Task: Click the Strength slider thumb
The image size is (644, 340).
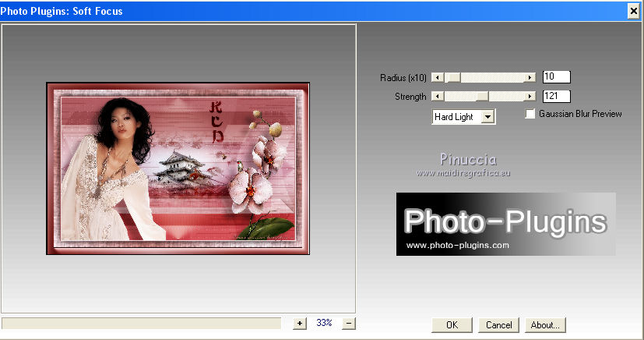Action: click(483, 97)
